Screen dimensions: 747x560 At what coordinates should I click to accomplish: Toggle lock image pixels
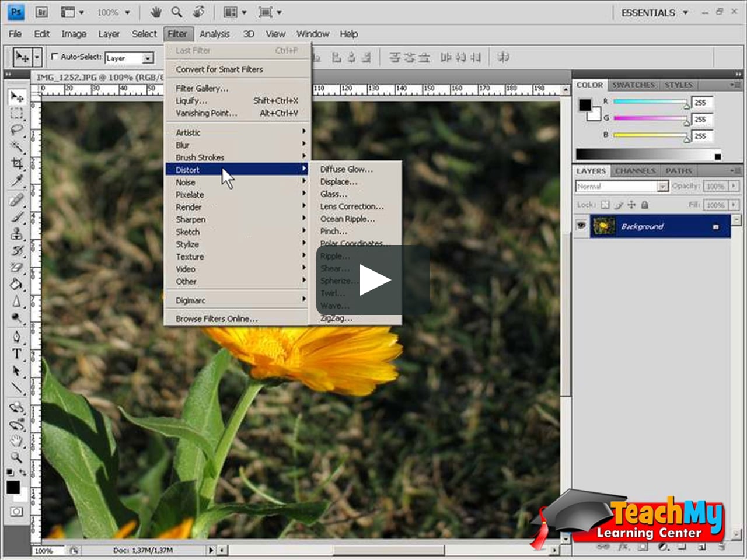click(619, 205)
